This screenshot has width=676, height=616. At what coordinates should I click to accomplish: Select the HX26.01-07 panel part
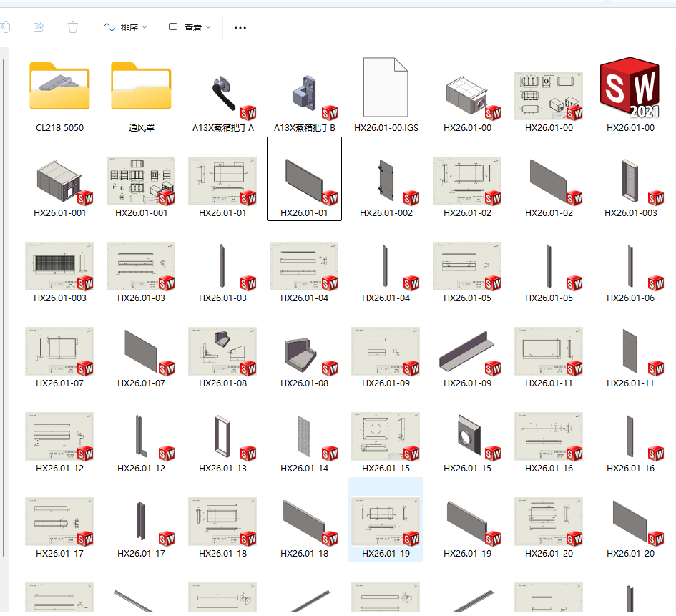coord(141,351)
